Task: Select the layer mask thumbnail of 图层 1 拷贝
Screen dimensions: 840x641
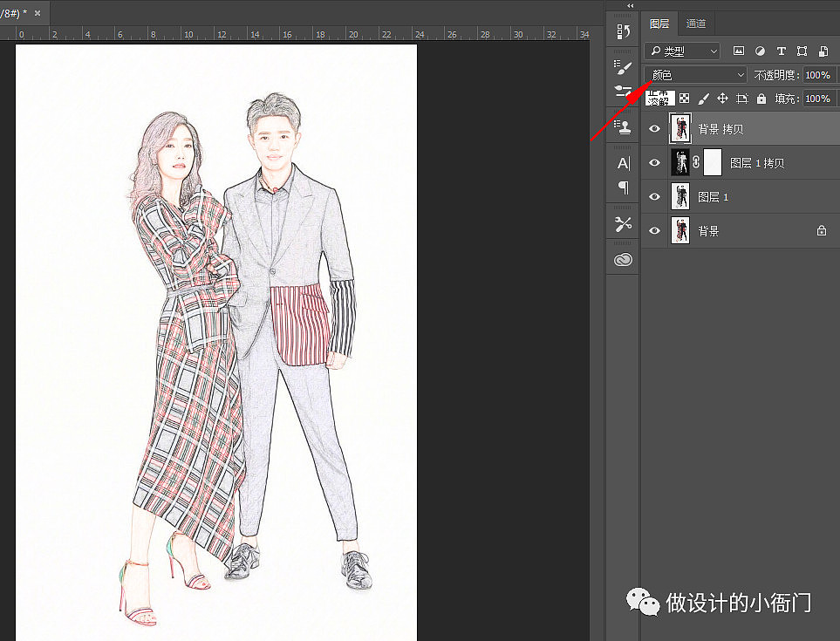Action: tap(713, 163)
